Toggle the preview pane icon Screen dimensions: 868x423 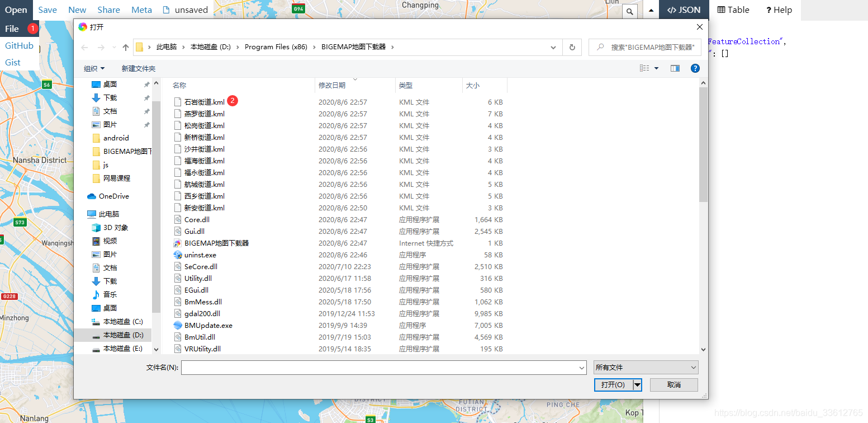675,68
